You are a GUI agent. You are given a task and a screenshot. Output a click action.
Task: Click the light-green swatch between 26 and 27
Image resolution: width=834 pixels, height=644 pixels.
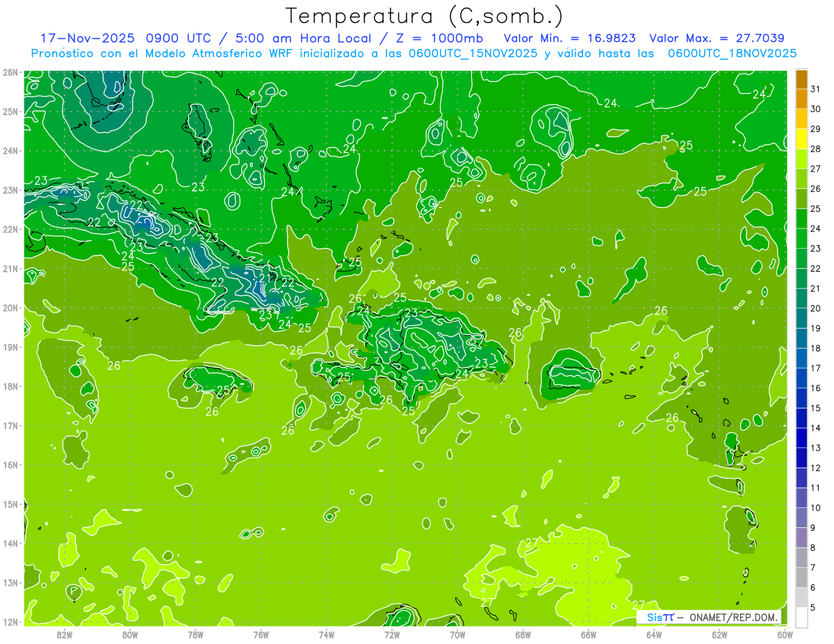(x=801, y=179)
